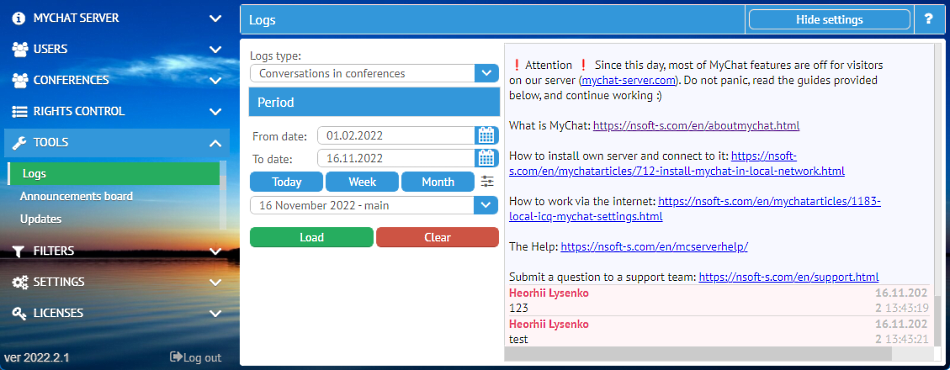Expand the RIGHTS CONTROL section chevron

(215, 111)
